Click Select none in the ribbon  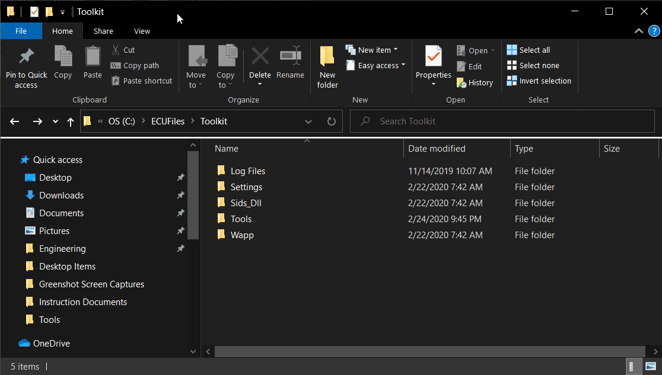533,65
